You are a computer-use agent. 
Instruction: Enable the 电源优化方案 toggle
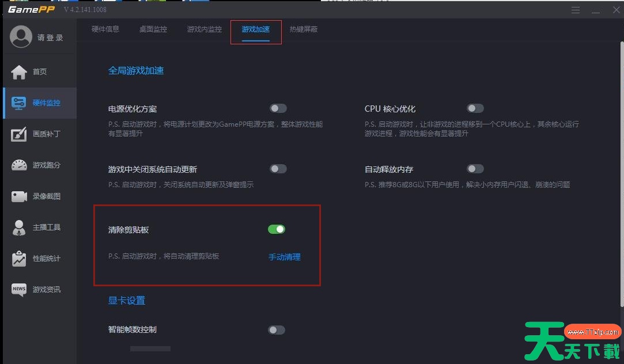coord(278,108)
